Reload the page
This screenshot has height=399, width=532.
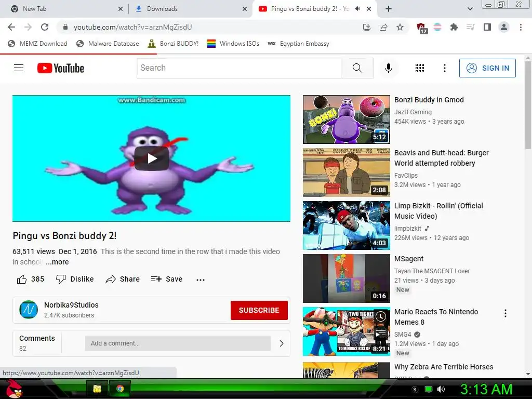click(x=45, y=27)
